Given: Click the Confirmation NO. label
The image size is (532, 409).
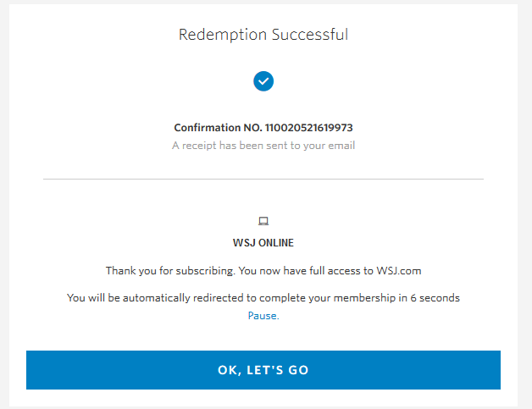Looking at the screenshot, I should coord(218,128).
